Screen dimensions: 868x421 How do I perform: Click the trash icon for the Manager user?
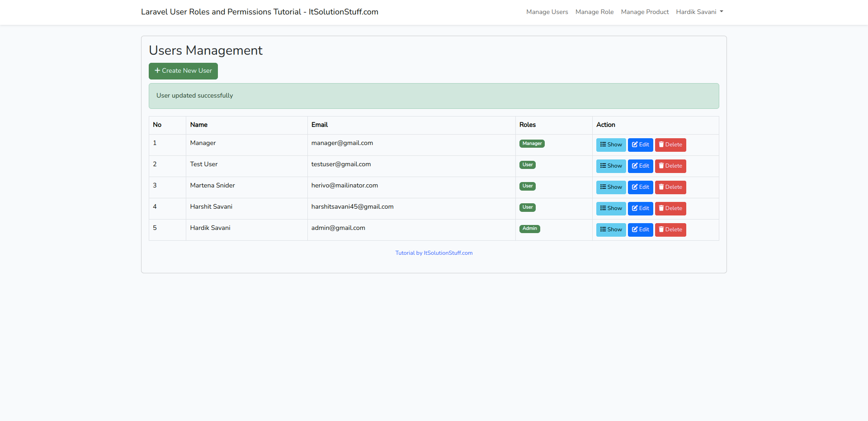coord(661,145)
